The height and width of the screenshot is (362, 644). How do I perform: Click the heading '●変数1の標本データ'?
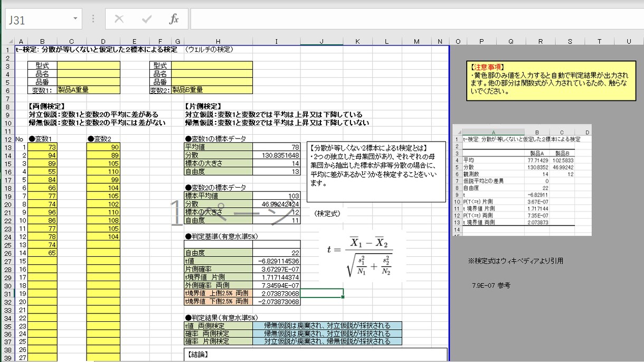215,139
